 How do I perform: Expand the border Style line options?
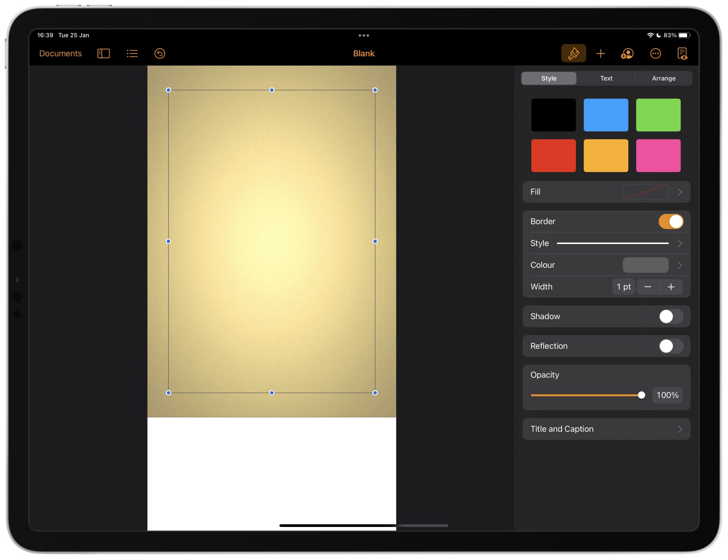pyautogui.click(x=680, y=244)
